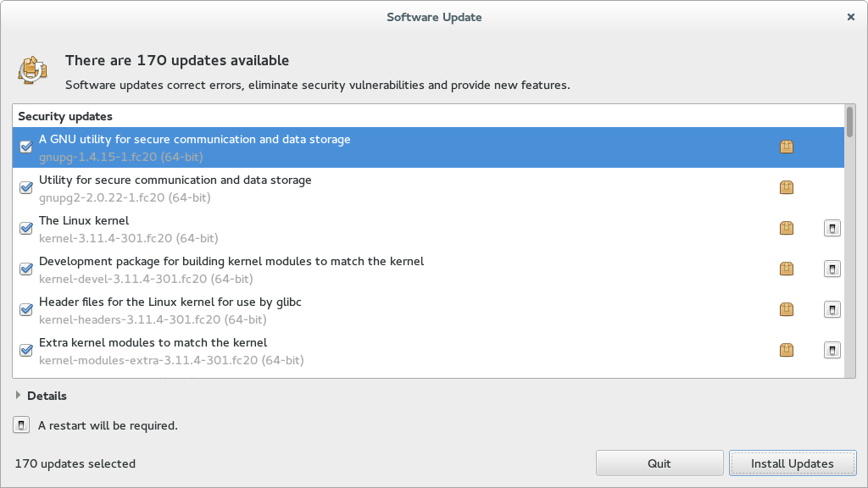868x488 pixels.
Task: Click the package icon in the Linux kernel row
Action: (787, 228)
